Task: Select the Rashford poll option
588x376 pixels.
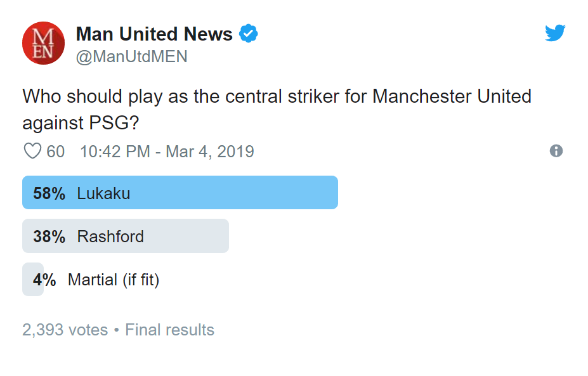Action: pos(126,235)
